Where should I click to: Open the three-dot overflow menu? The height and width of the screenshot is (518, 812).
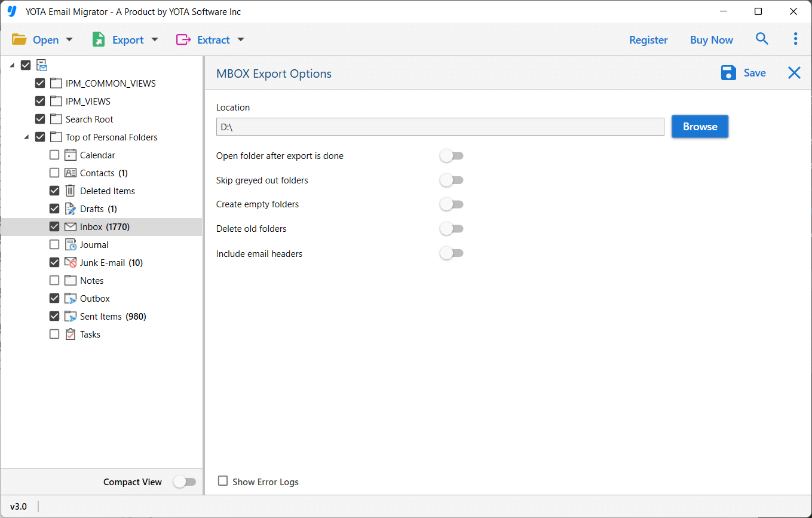pos(795,39)
